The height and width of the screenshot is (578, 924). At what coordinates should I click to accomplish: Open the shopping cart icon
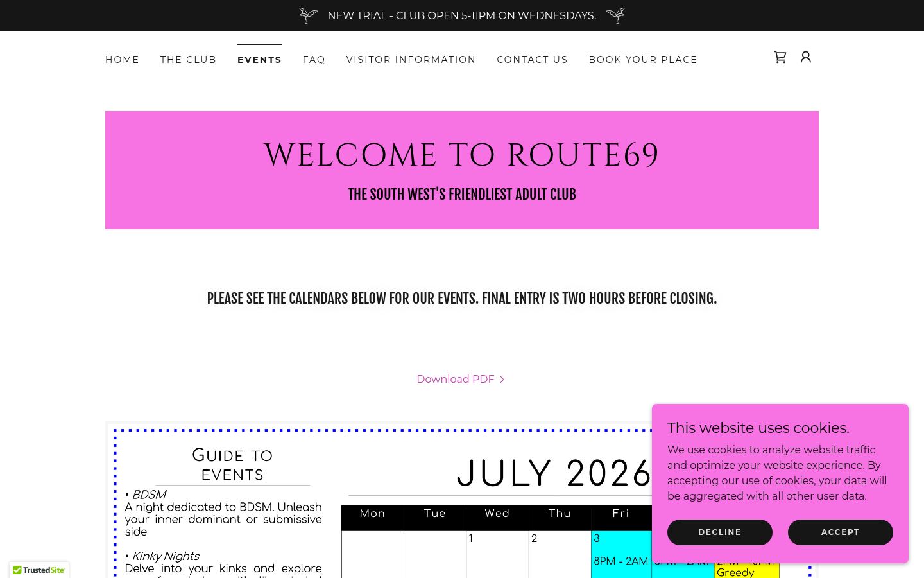coord(780,57)
